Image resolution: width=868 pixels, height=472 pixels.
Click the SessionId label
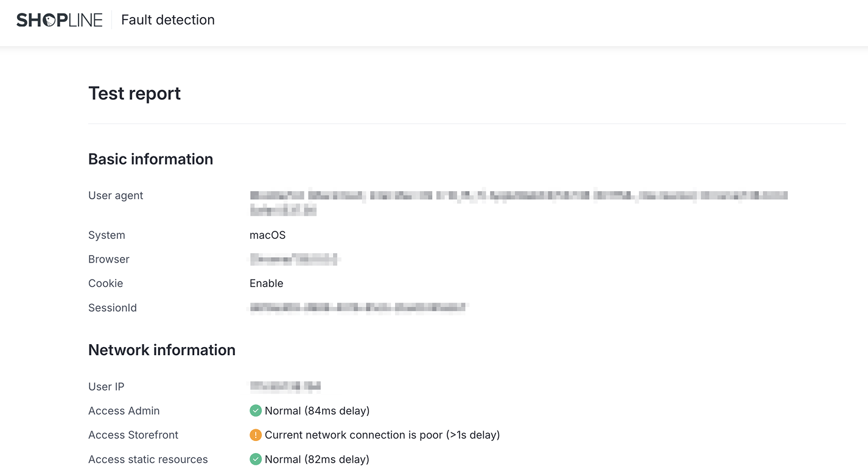point(113,308)
